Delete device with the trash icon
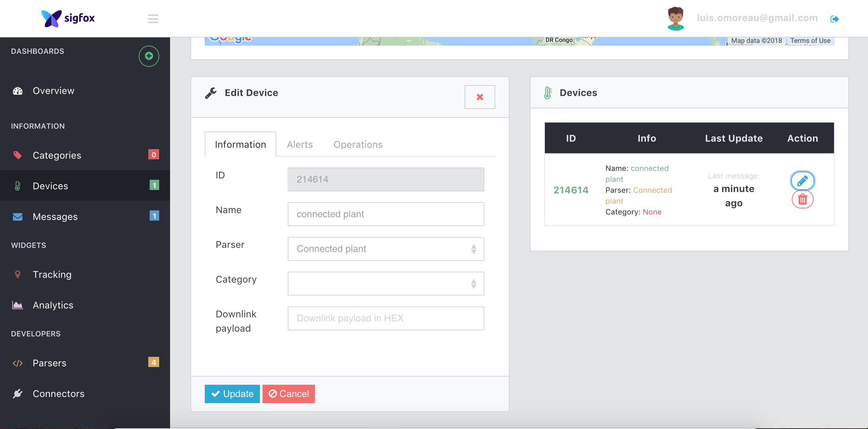This screenshot has width=868, height=429. pos(802,200)
